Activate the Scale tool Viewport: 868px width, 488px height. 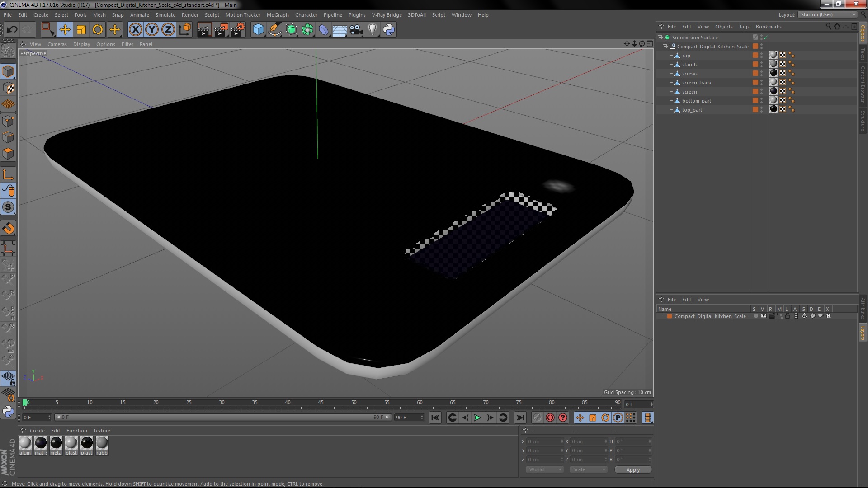click(x=81, y=30)
